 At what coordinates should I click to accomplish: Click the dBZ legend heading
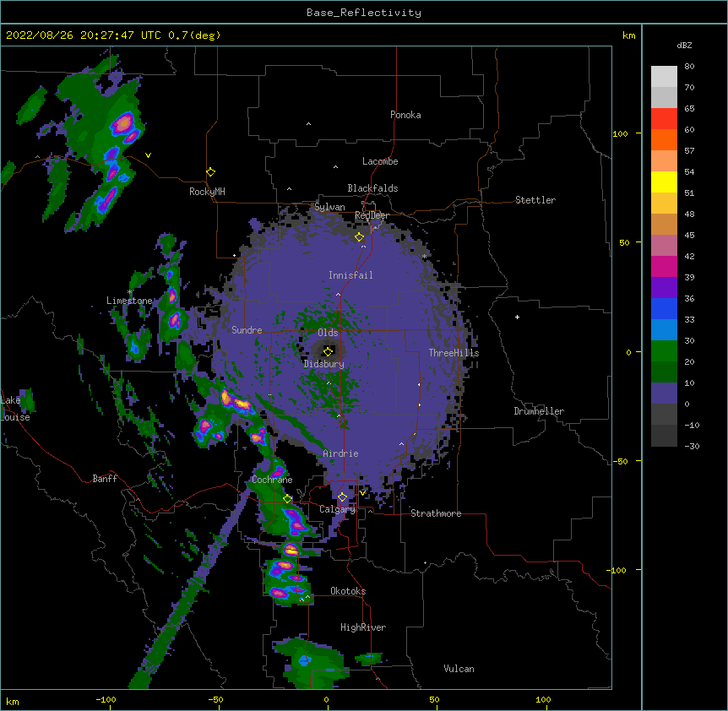[684, 45]
